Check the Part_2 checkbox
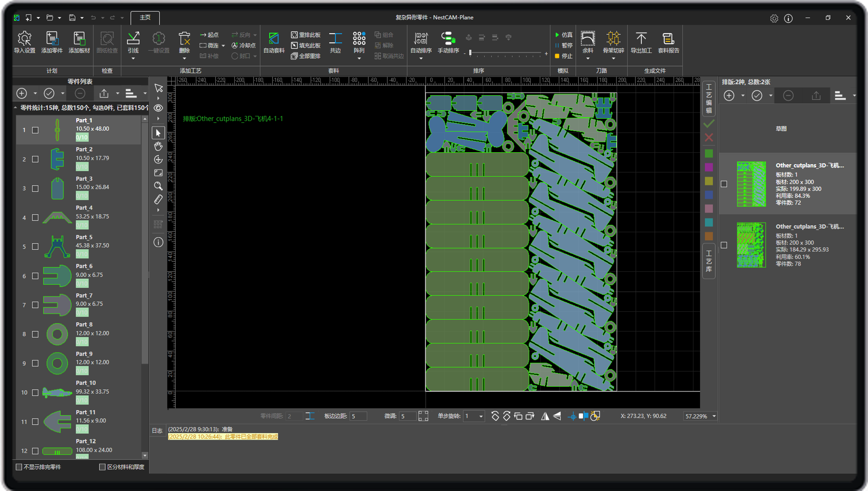 [35, 159]
